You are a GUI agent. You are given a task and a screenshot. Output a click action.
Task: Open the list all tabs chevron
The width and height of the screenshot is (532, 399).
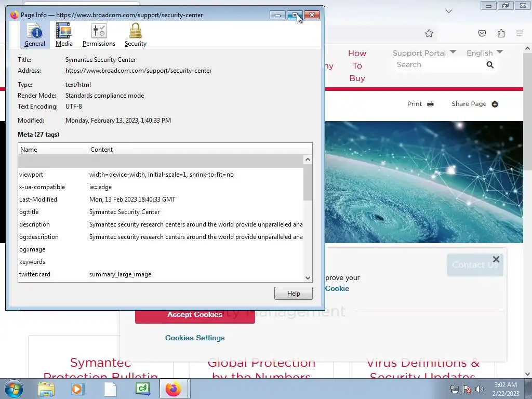coord(449,11)
